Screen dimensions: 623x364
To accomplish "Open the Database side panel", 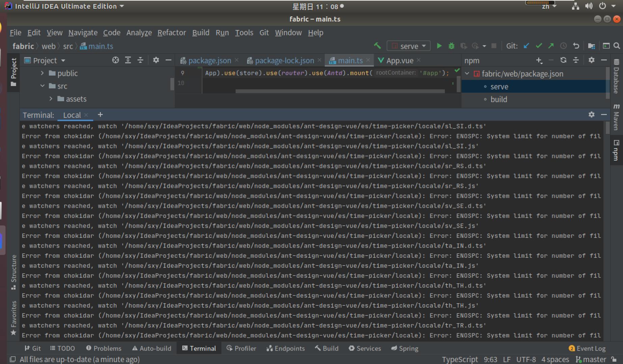I will pos(616,76).
